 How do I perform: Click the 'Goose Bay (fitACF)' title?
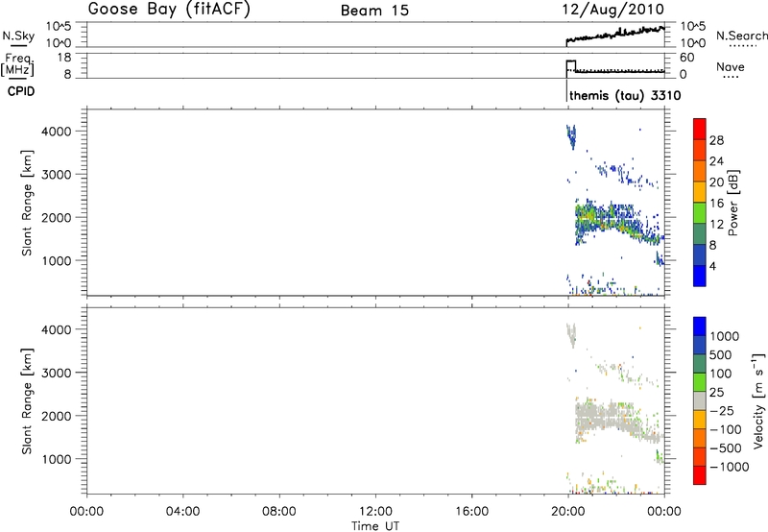click(x=169, y=10)
